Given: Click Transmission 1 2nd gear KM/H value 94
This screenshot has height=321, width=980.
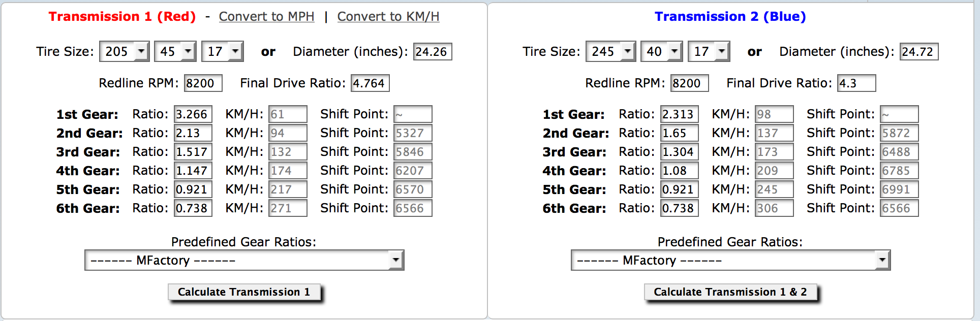Looking at the screenshot, I should [288, 133].
